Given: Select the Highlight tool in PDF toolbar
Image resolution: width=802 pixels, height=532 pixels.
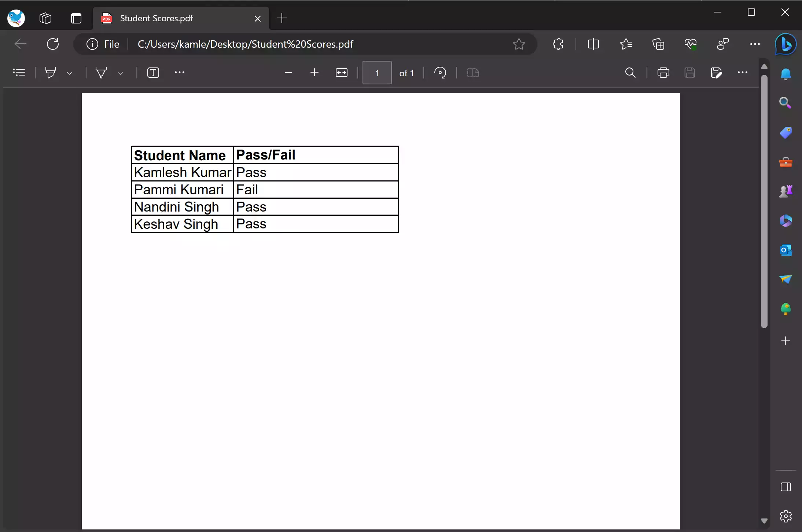Looking at the screenshot, I should tap(51, 73).
